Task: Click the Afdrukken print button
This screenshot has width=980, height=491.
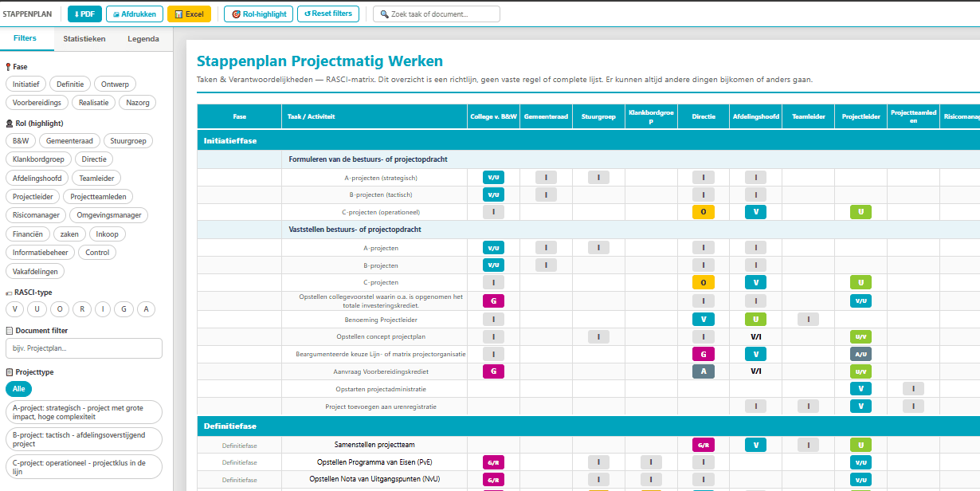Action: click(x=135, y=14)
